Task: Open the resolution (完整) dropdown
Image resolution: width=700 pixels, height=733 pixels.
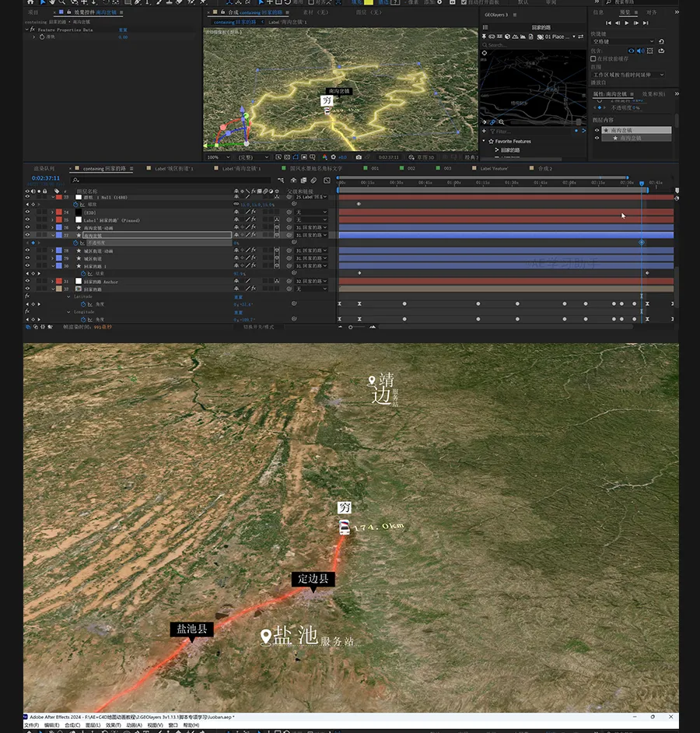Action: [253, 157]
